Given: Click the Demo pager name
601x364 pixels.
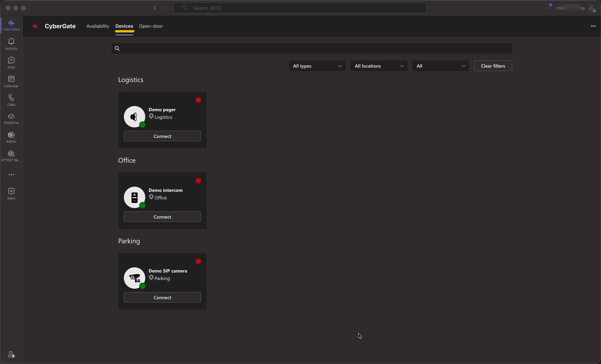Looking at the screenshot, I should click(x=162, y=110).
